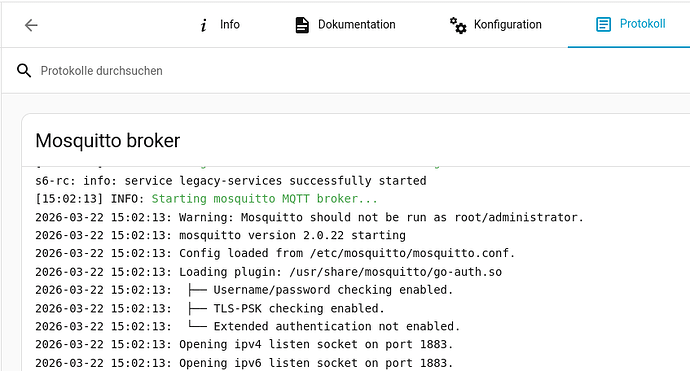690x371 pixels.
Task: Click the Mosquitto broker heading
Action: tap(108, 141)
